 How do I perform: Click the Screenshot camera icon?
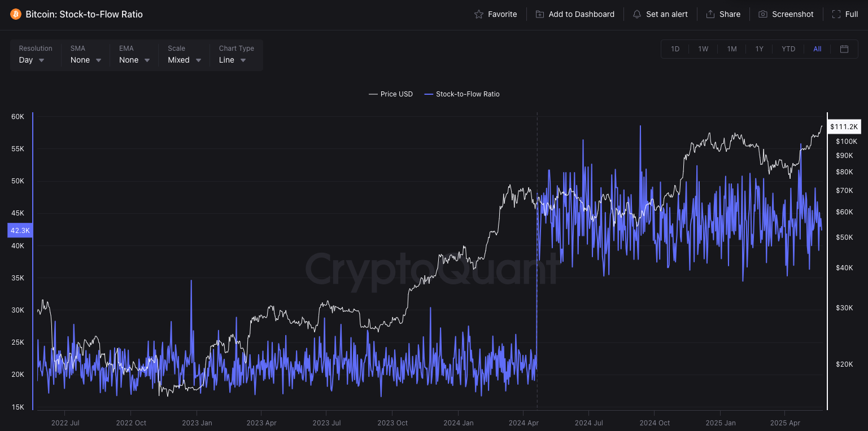pos(763,14)
